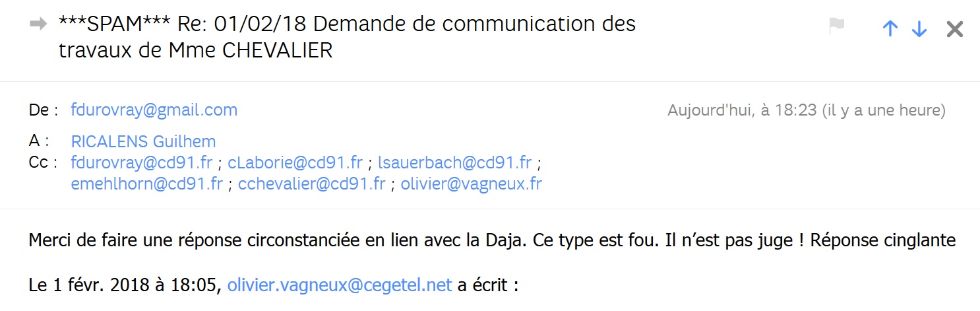Click the "A :" recipient label
Screen dimensions: 980x311
point(39,142)
